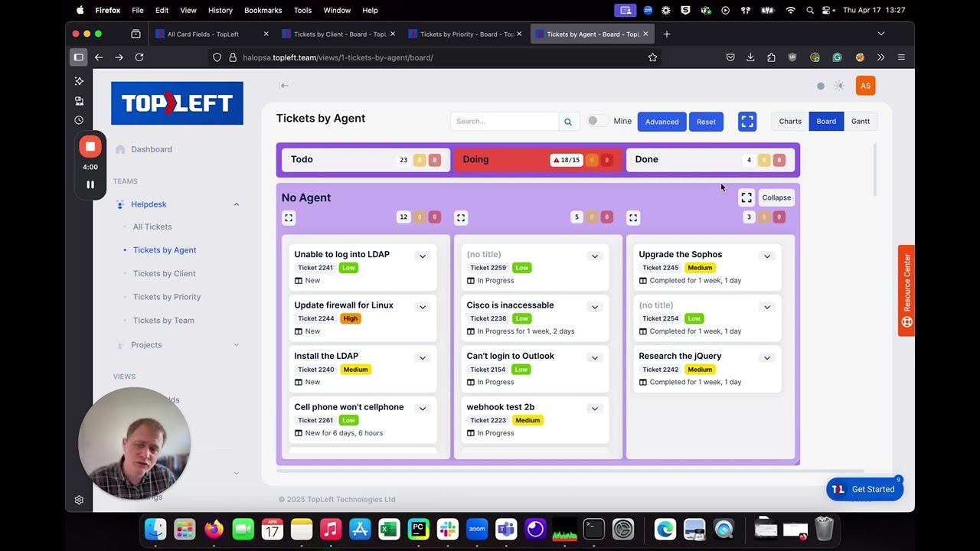Reload the page in Firefox

click(139, 57)
